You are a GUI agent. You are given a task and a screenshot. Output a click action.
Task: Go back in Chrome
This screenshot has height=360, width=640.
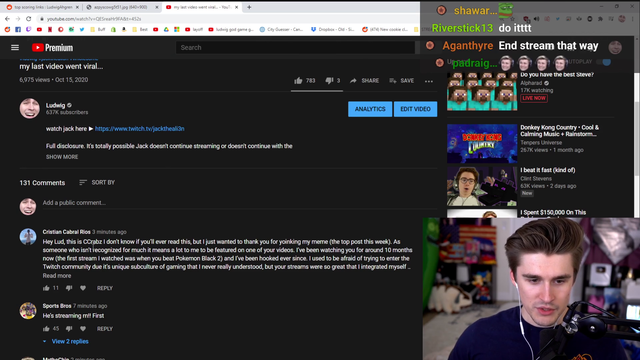(7, 19)
